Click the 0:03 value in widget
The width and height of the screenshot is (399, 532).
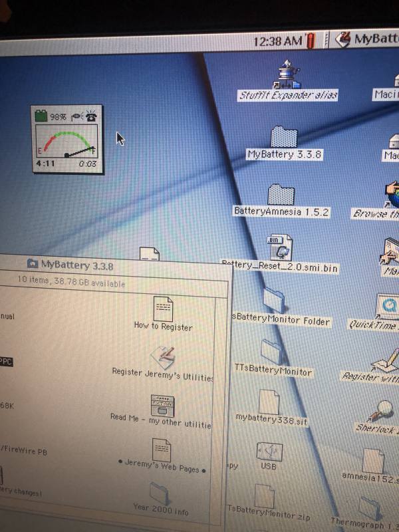88,164
